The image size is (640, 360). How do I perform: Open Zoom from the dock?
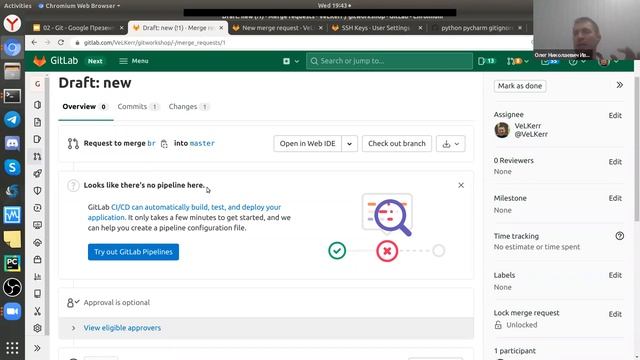pyautogui.click(x=12, y=311)
